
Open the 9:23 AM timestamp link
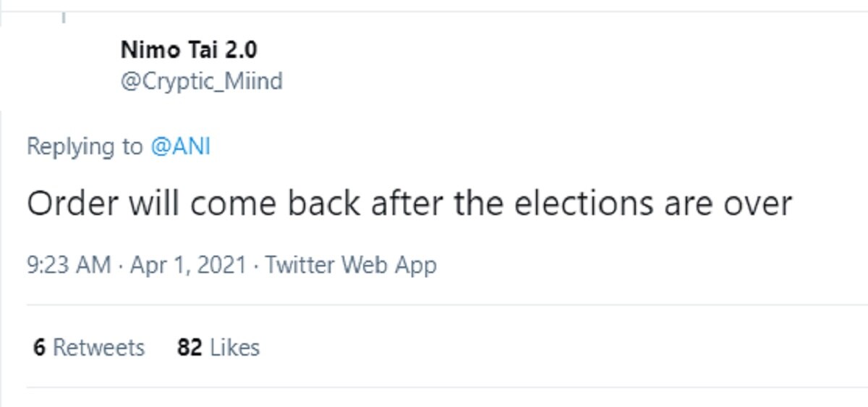69,265
